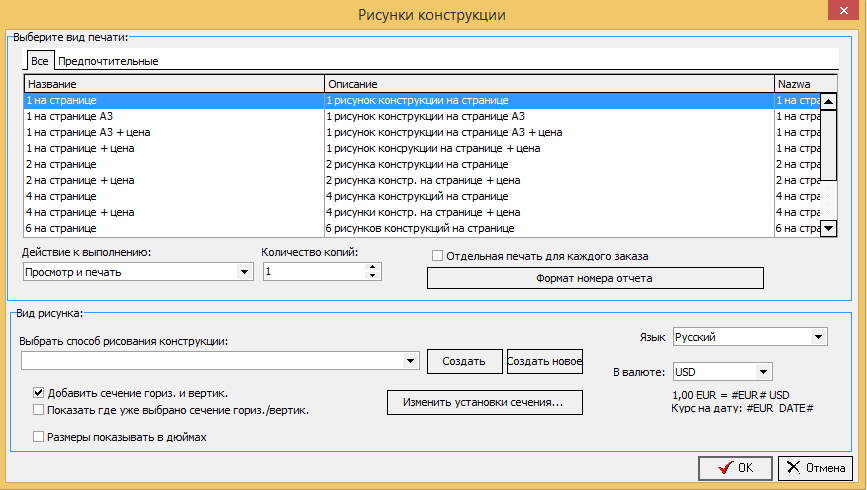Switch to the Все tab
This screenshot has height=490, width=867.
pyautogui.click(x=39, y=61)
